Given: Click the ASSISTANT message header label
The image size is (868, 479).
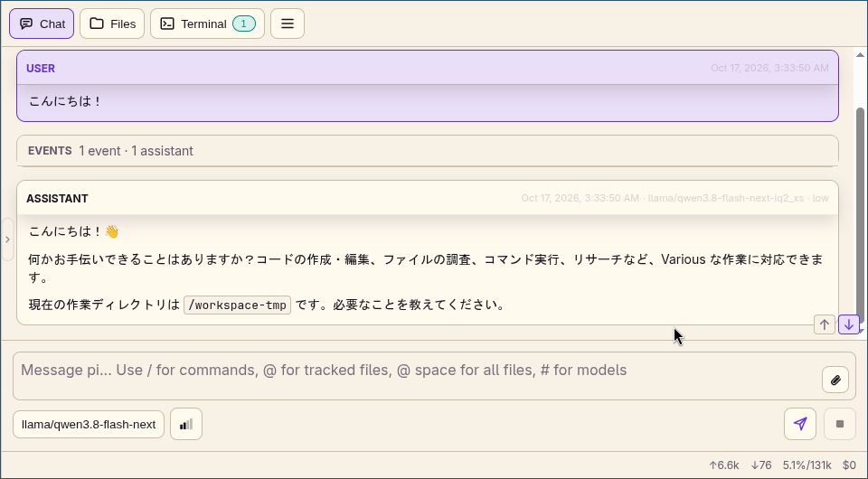Looking at the screenshot, I should [57, 199].
